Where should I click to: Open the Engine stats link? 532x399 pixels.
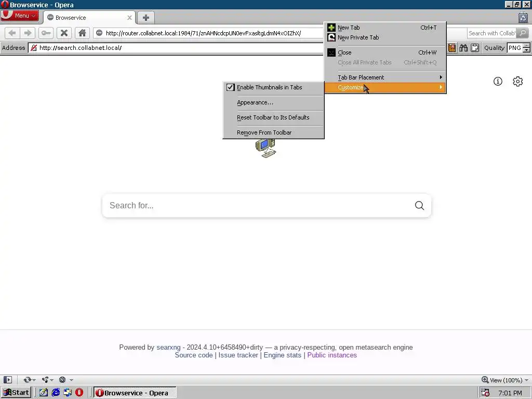coord(282,355)
